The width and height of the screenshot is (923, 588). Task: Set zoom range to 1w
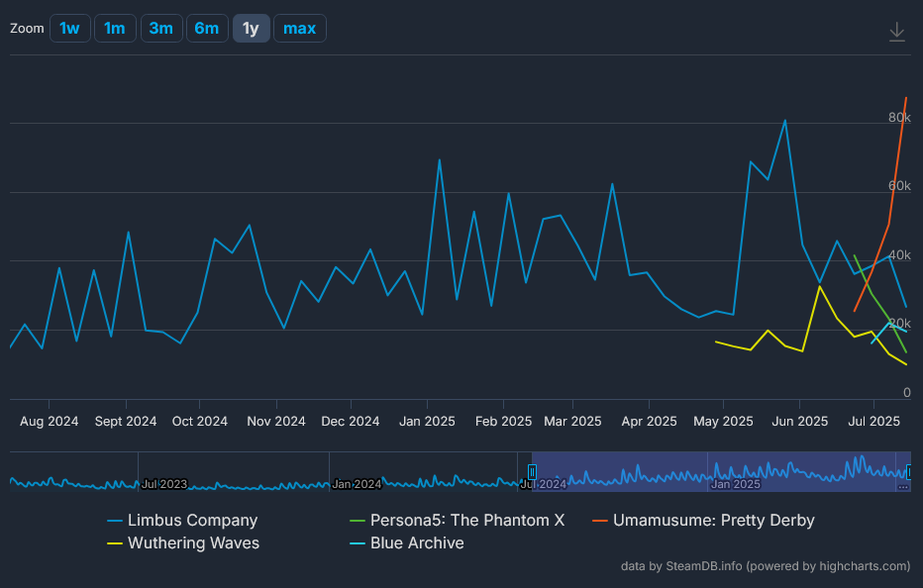(70, 29)
